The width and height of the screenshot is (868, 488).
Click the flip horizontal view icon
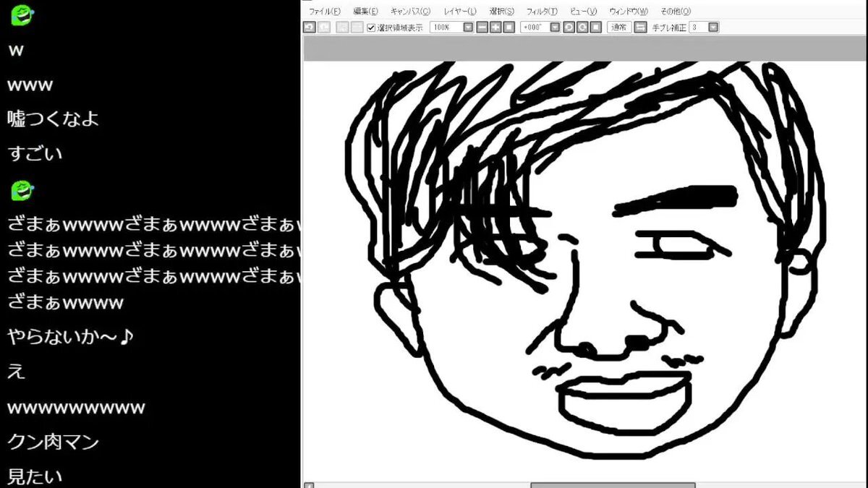(x=640, y=27)
